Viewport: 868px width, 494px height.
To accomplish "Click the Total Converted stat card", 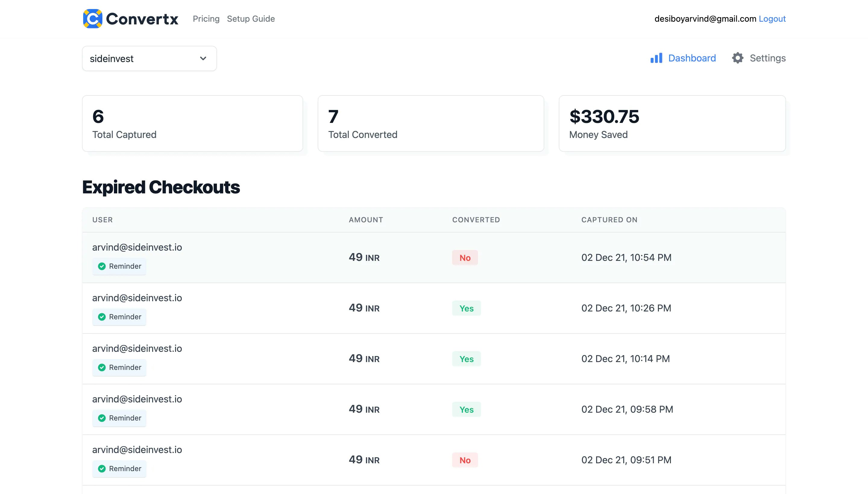I will coord(430,123).
